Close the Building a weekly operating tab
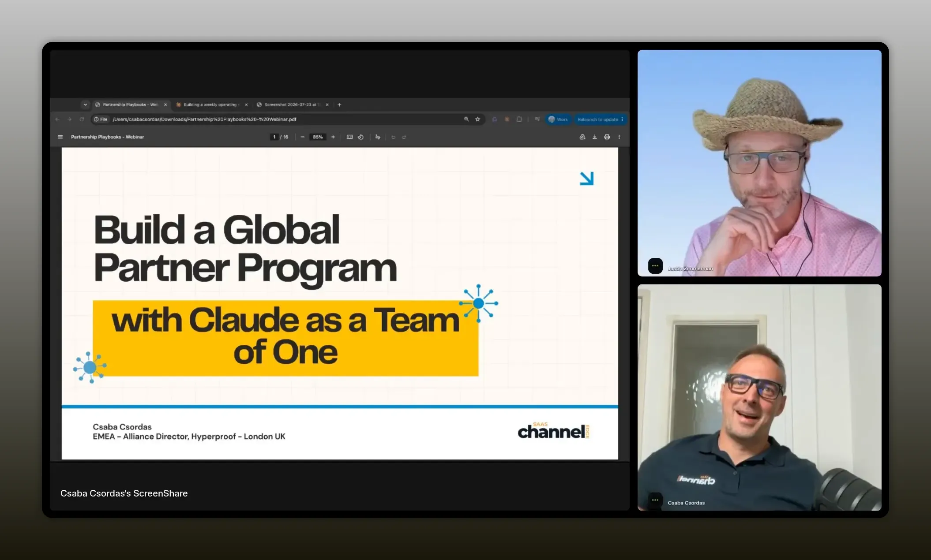 tap(246, 105)
